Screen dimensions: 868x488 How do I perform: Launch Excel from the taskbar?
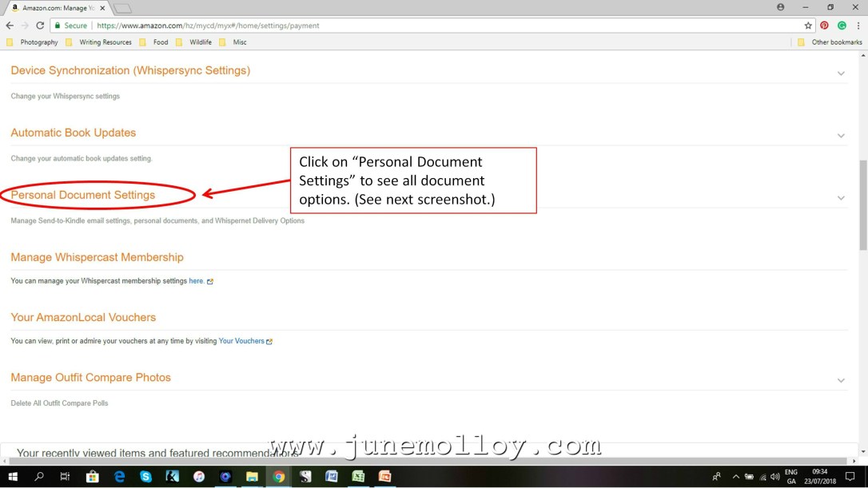tap(358, 477)
